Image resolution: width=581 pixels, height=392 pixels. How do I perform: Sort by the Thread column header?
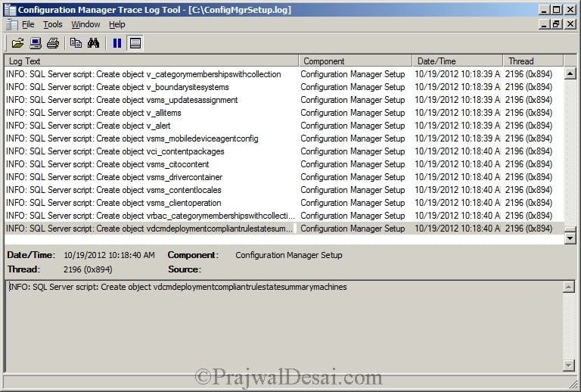click(533, 61)
